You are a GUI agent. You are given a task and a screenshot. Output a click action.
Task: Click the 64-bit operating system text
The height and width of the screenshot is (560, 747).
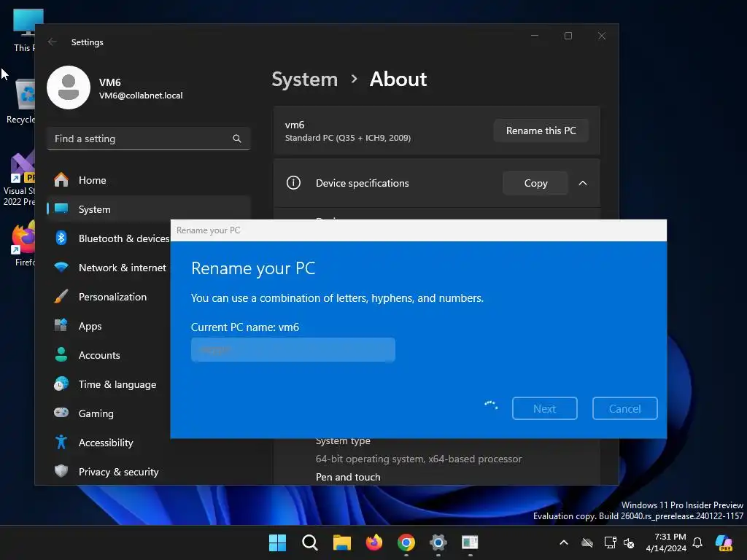(419, 459)
